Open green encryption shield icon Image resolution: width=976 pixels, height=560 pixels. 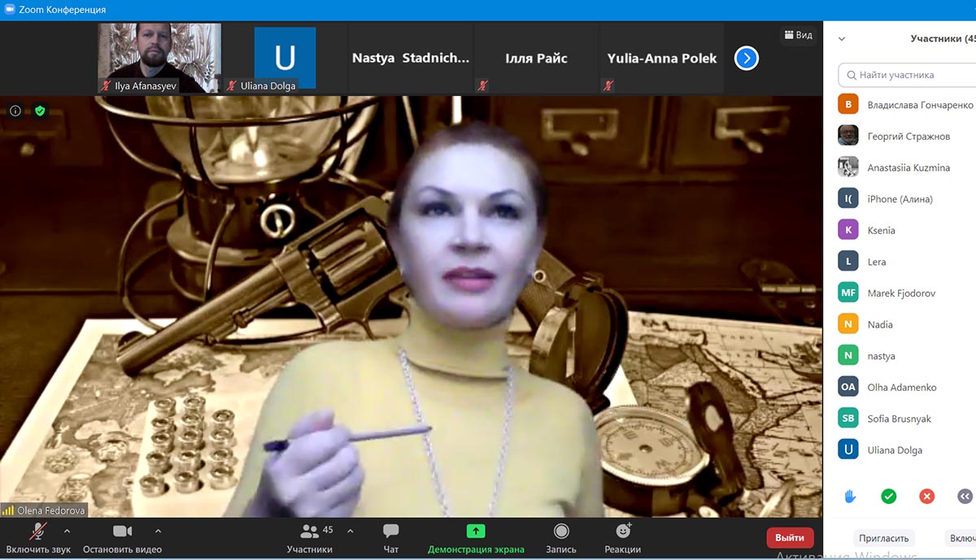tap(39, 111)
